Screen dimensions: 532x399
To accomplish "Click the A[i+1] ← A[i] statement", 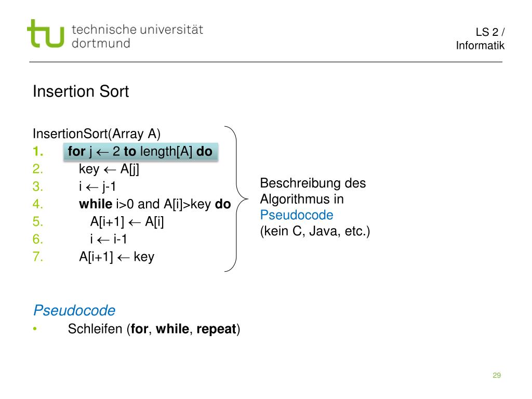I will [x=127, y=221].
